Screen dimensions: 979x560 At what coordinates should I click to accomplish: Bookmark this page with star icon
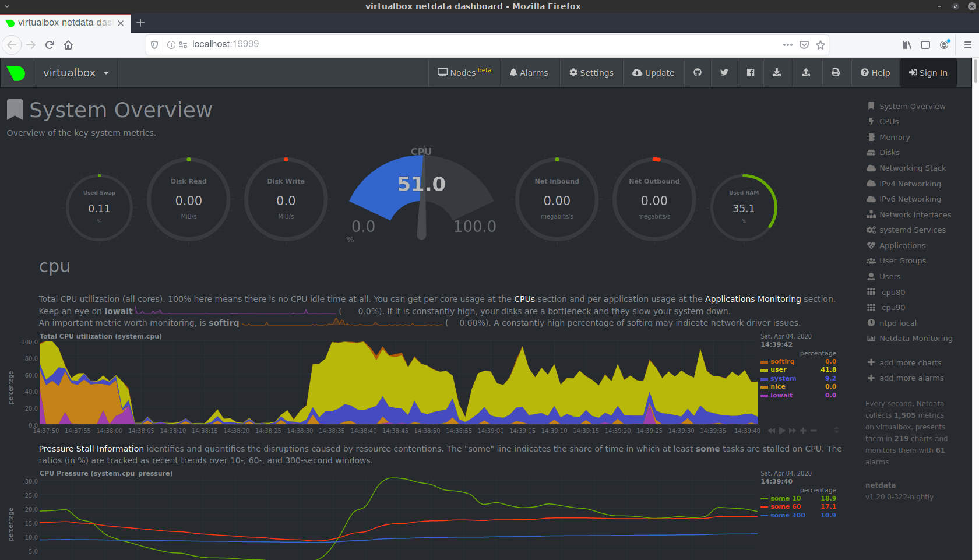(x=820, y=45)
